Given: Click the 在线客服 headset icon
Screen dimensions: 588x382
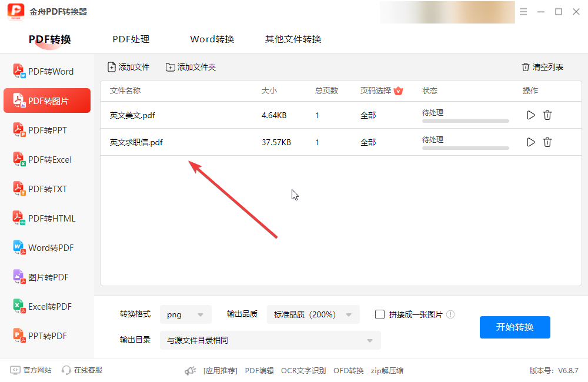Looking at the screenshot, I should pos(66,370).
